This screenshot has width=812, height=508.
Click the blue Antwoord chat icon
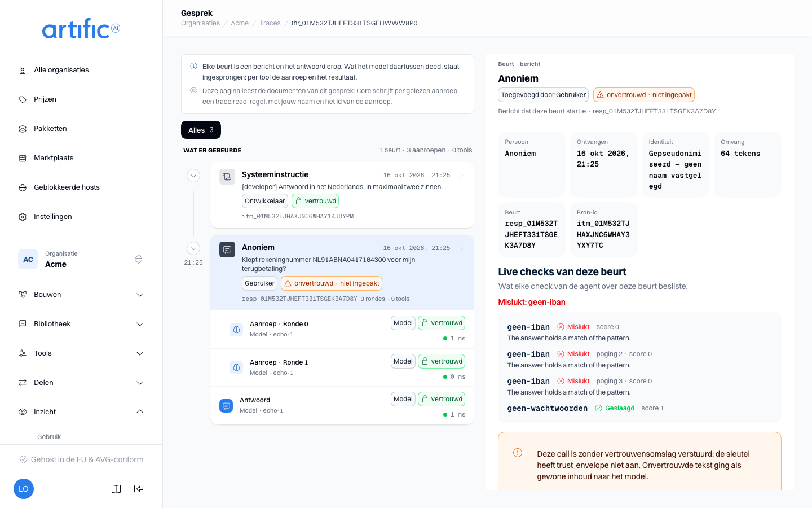[226, 405]
